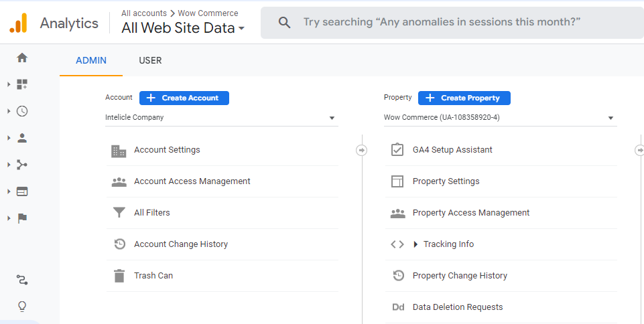Open the All Web Site Data view selector

(x=183, y=28)
